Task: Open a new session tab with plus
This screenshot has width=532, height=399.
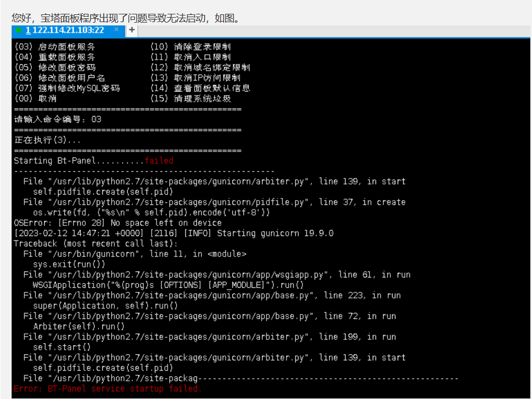Action: click(x=132, y=30)
